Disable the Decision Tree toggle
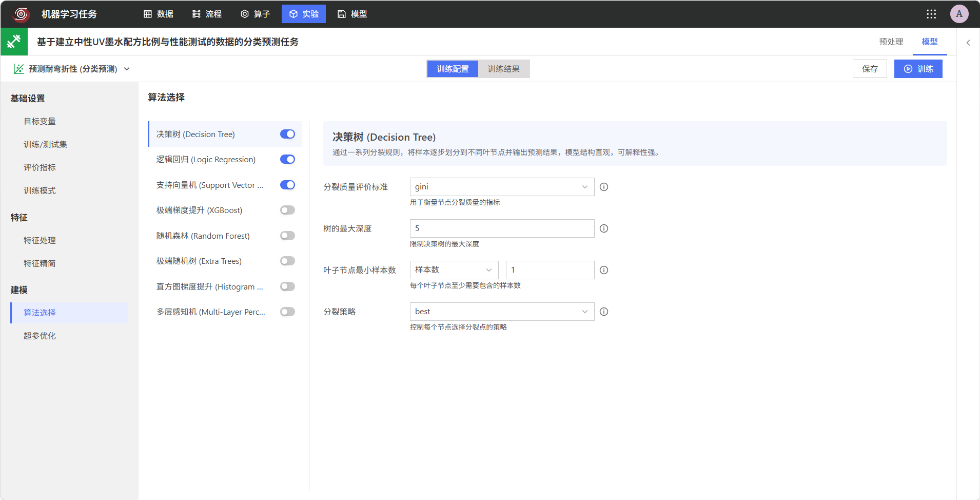 tap(287, 134)
